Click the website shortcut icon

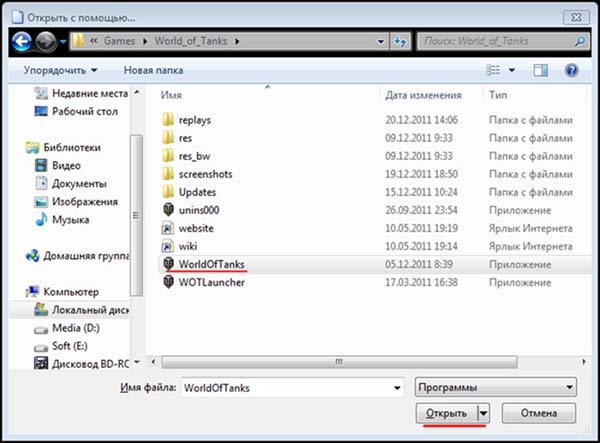[168, 228]
